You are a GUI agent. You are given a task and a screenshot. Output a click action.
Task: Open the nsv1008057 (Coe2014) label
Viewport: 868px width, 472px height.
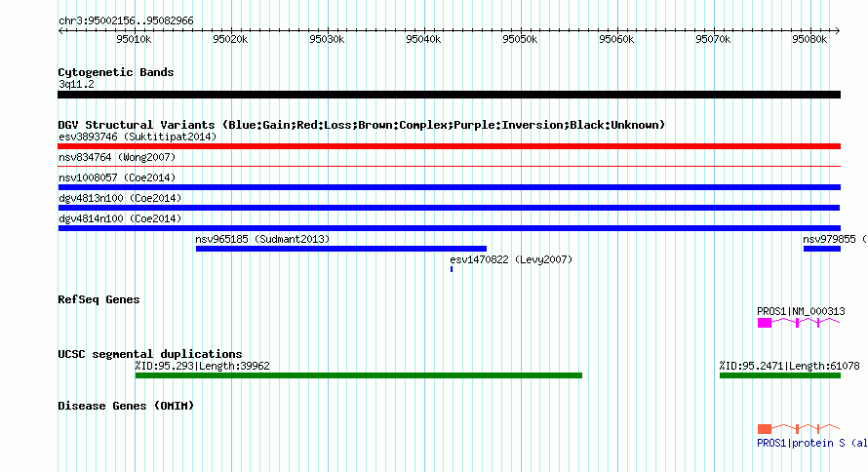pyautogui.click(x=117, y=177)
